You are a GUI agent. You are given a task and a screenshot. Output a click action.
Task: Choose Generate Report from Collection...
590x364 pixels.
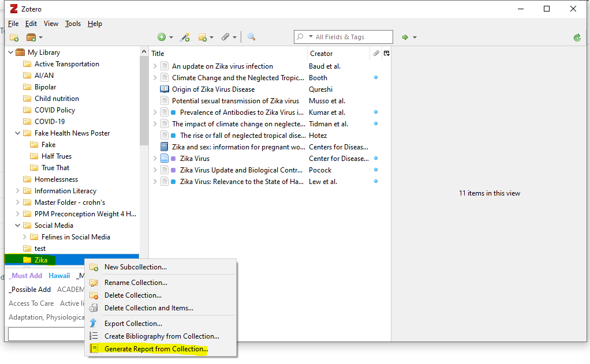pos(162,349)
